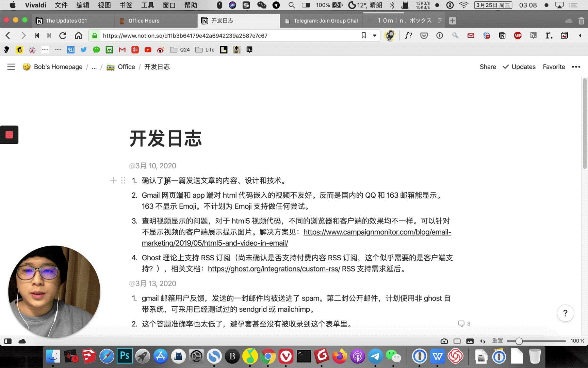Open the Notion page options with the ellipsis
Viewport: 588px width, 368px height.
[x=576, y=67]
